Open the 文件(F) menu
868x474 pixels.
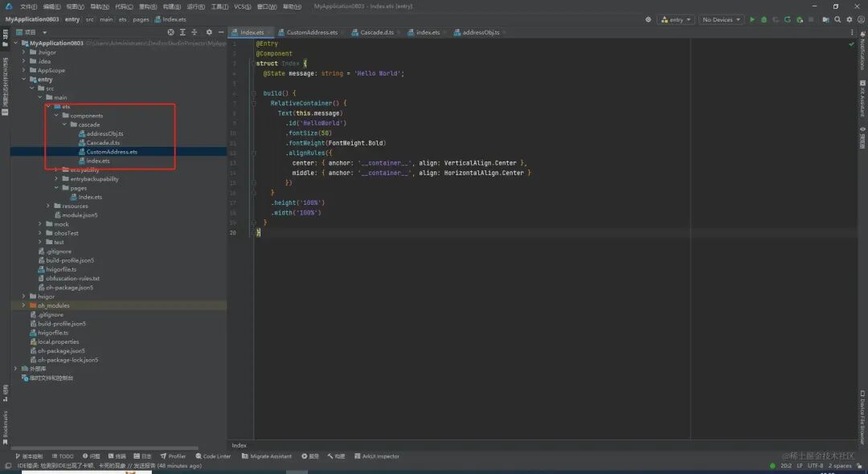[28, 6]
